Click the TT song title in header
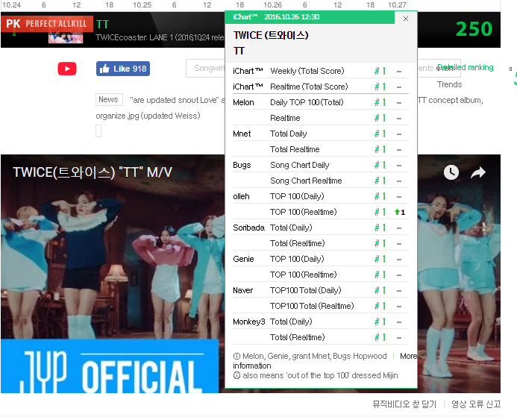Screen dimensions: 517x420 click(x=102, y=24)
